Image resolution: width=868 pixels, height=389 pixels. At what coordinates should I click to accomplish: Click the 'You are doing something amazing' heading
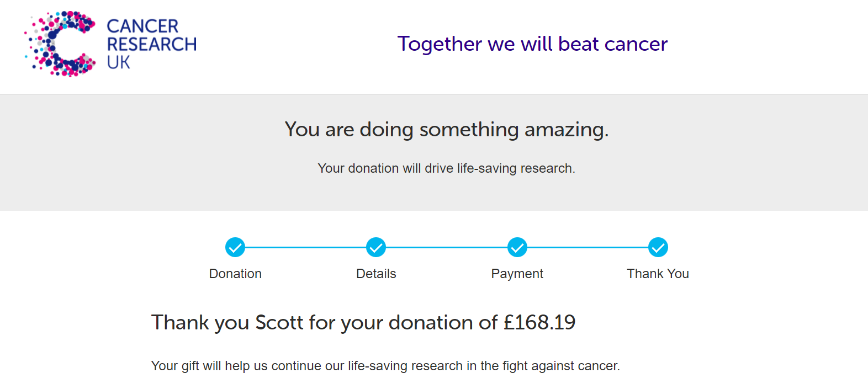click(x=447, y=130)
